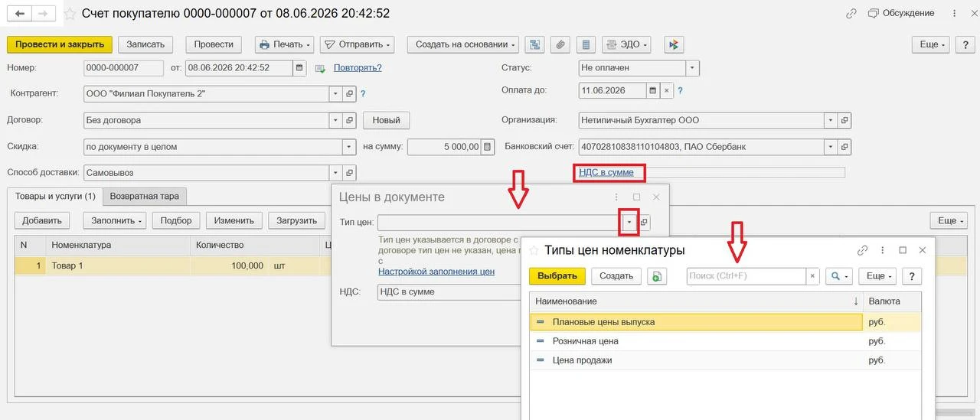Click link icon in Типы цен номенклатуры title
The height and width of the screenshot is (420, 980).
coord(862,250)
